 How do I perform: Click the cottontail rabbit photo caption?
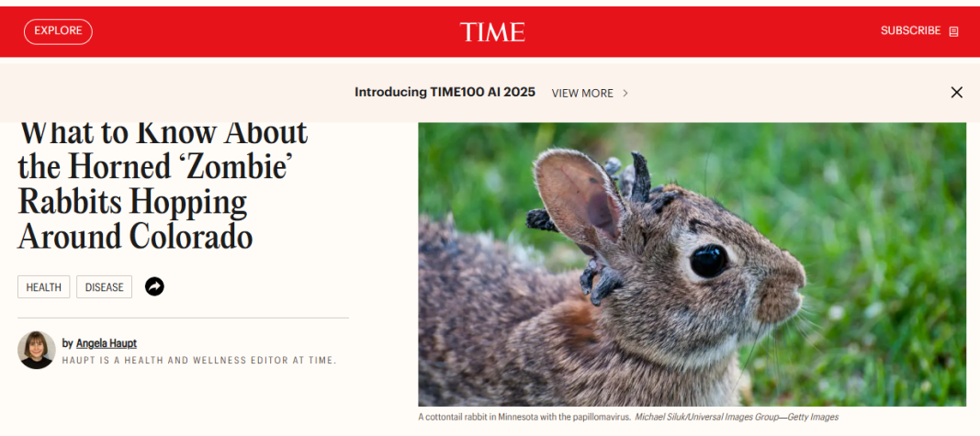(x=524, y=417)
